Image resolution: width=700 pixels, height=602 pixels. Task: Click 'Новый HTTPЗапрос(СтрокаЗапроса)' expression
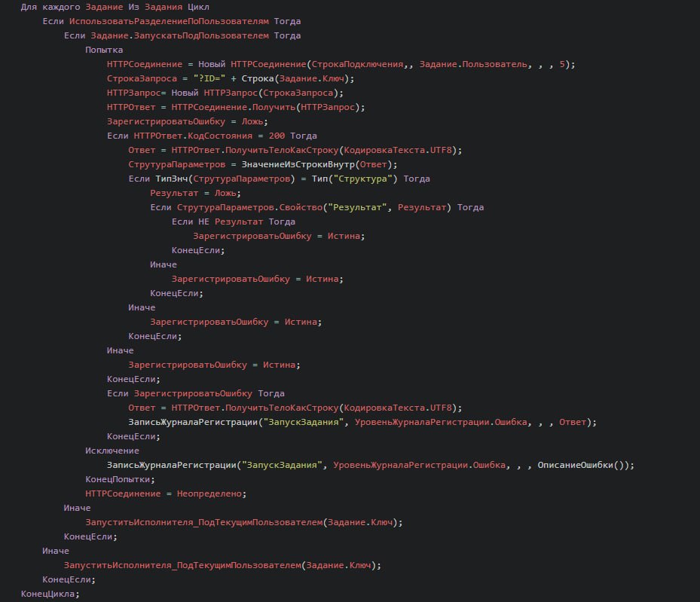[258, 93]
